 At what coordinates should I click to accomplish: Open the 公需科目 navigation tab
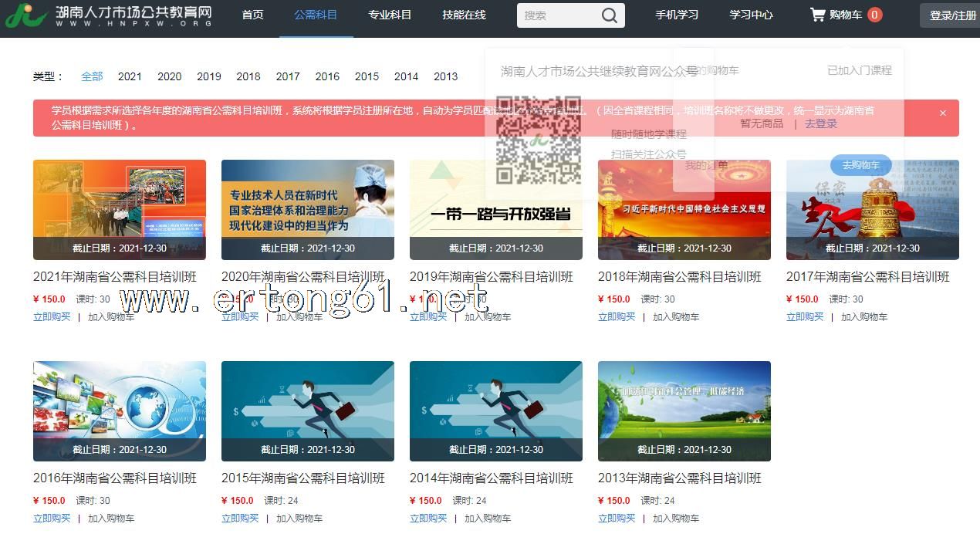[x=315, y=15]
